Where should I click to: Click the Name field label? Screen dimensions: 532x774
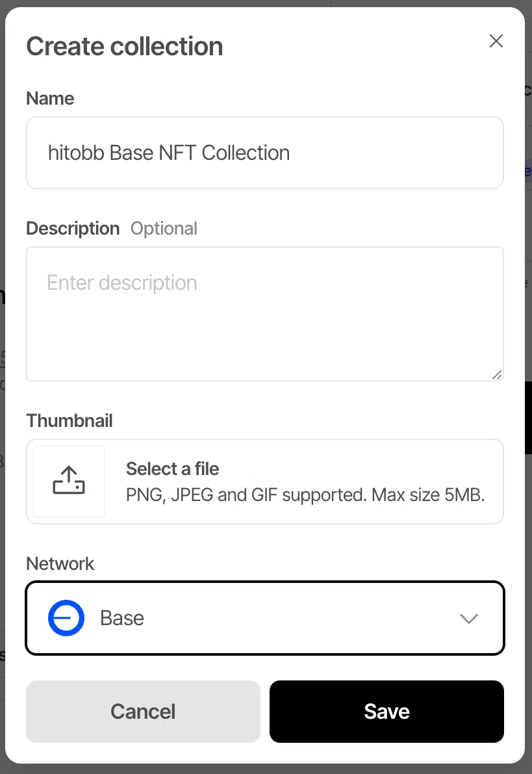pos(50,98)
